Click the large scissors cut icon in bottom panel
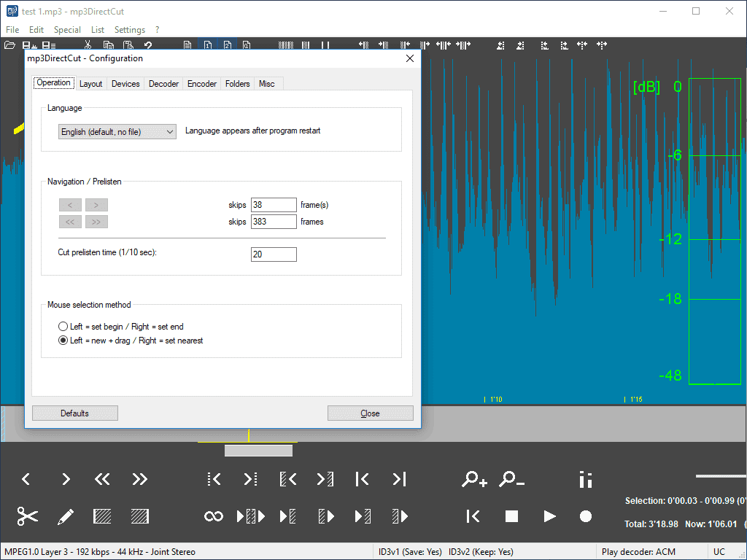The height and width of the screenshot is (560, 747). (x=27, y=516)
